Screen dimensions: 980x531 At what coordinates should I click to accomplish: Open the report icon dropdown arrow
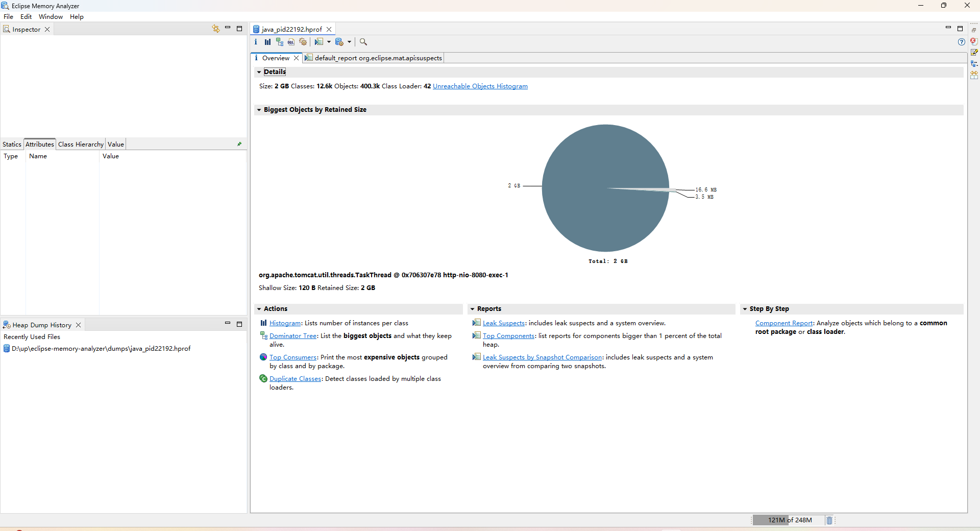click(329, 42)
